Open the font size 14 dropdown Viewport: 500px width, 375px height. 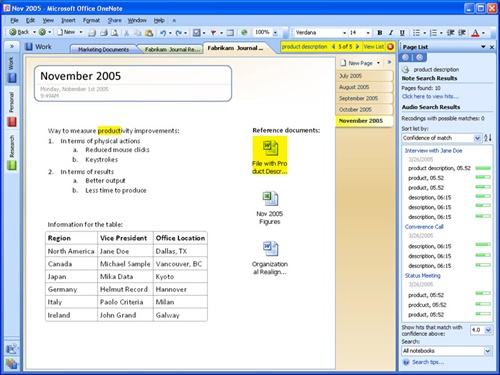pyautogui.click(x=368, y=33)
